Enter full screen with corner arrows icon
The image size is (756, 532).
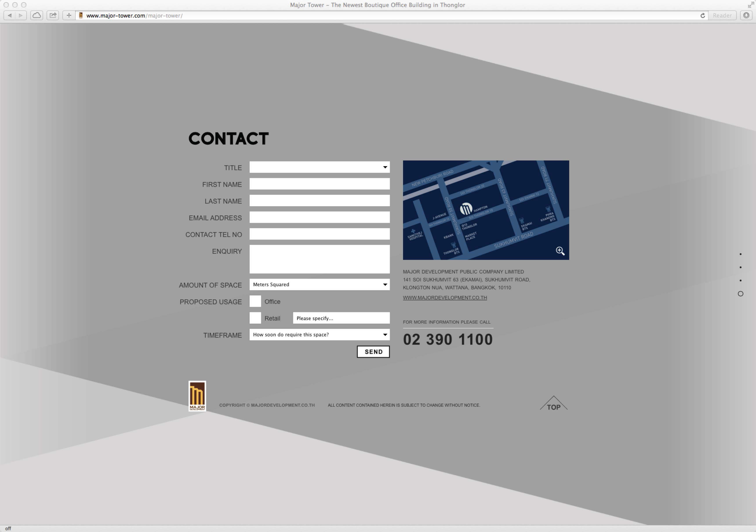pyautogui.click(x=751, y=5)
